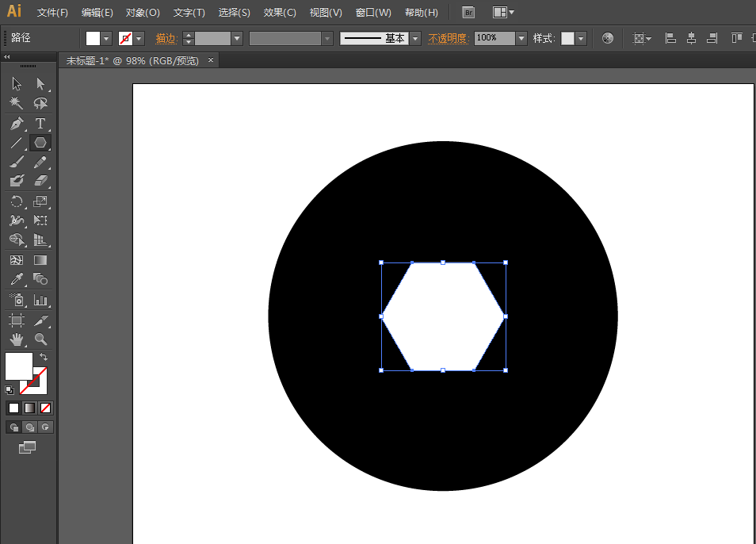Screen dimensions: 756x544
Task: Reset to default fill and stroke
Action: (10, 389)
